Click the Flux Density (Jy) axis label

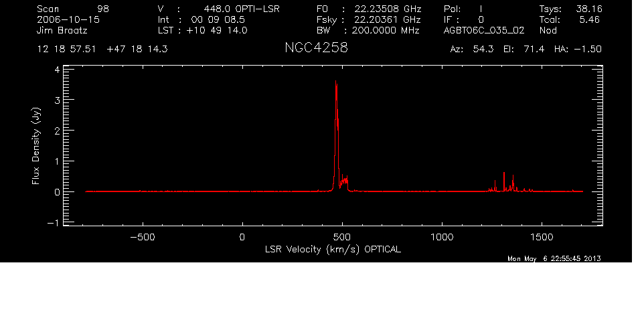click(36, 145)
